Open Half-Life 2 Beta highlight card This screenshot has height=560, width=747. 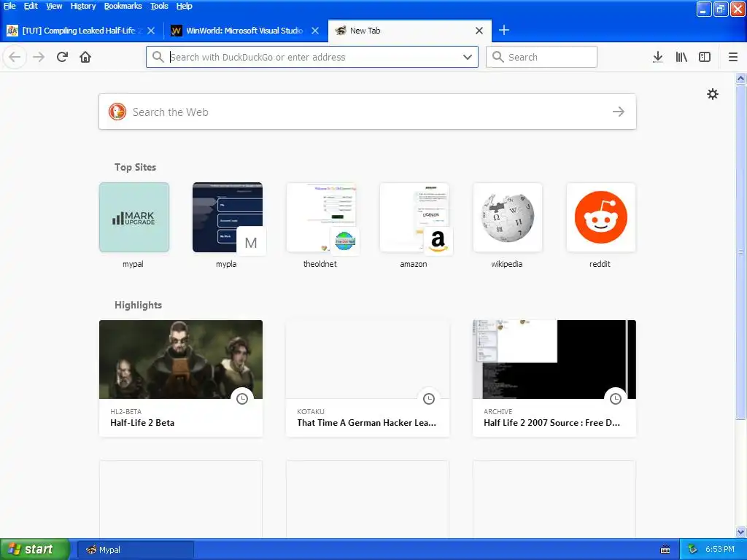click(x=181, y=378)
